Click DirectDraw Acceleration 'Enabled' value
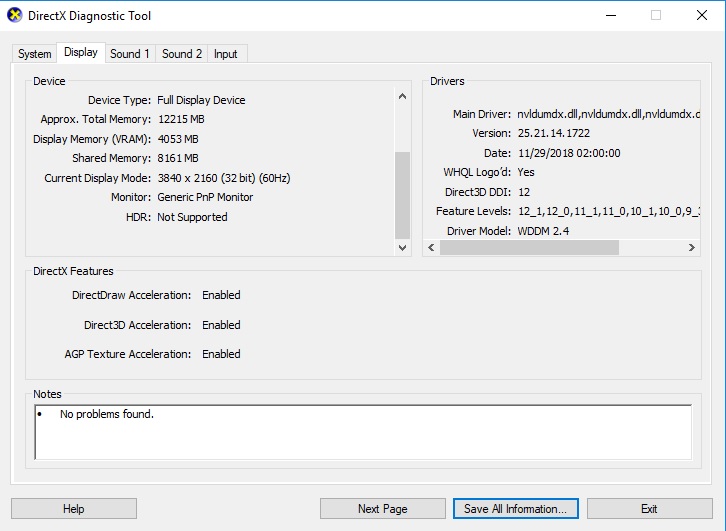726x531 pixels. tap(221, 295)
